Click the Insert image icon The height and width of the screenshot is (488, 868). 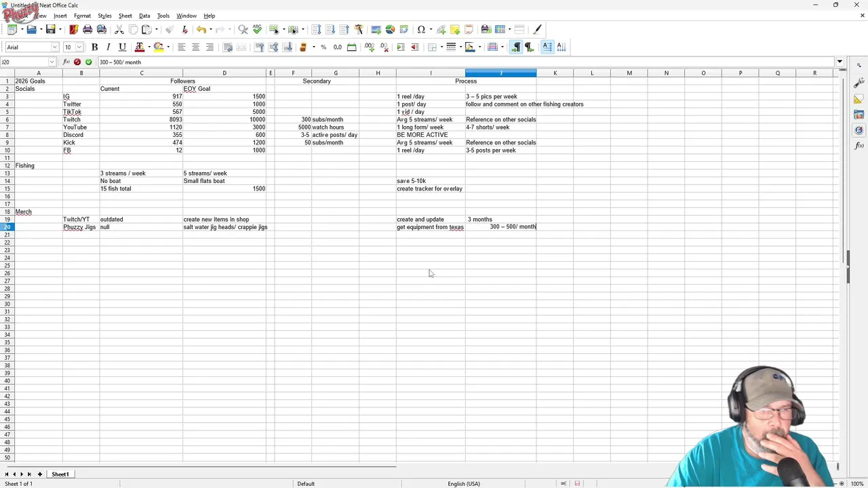[376, 29]
